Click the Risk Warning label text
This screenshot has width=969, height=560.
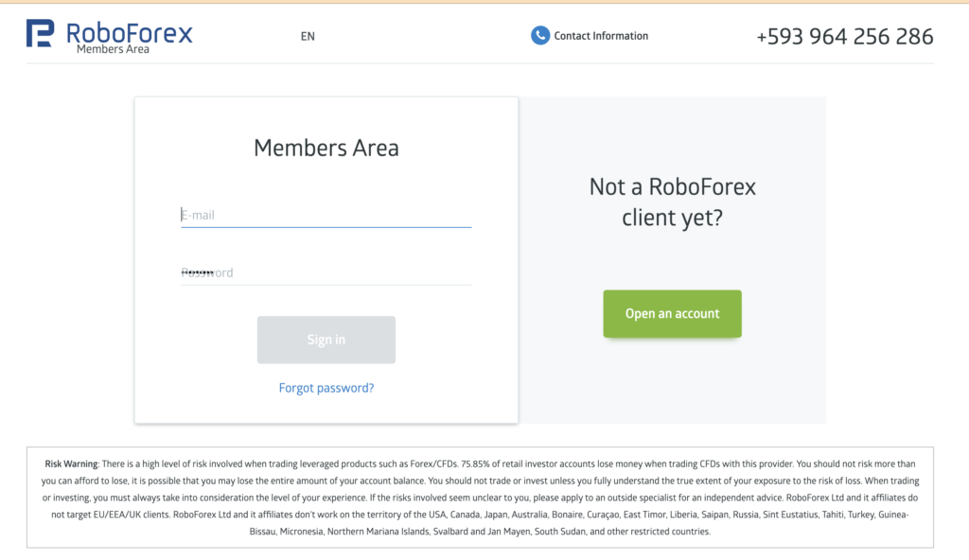pyautogui.click(x=71, y=464)
